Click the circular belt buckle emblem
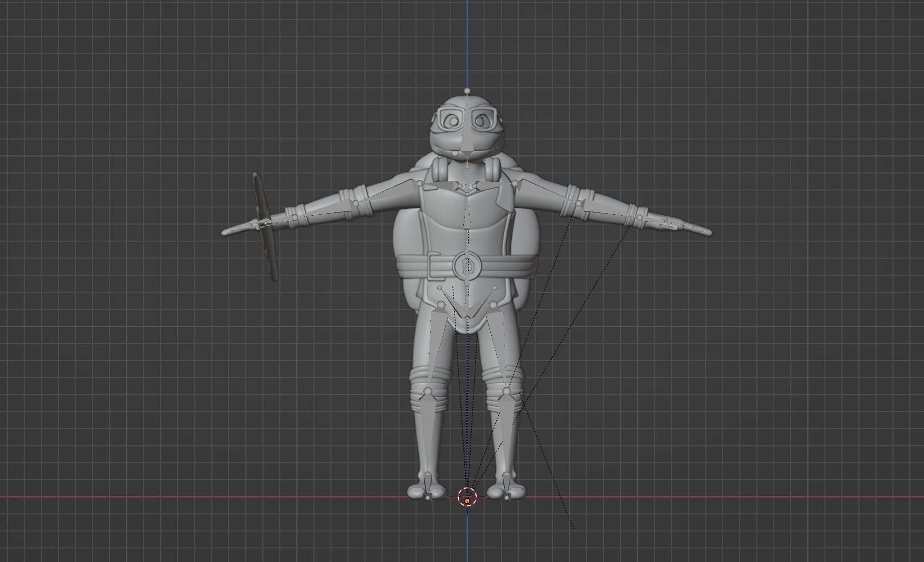 467,266
